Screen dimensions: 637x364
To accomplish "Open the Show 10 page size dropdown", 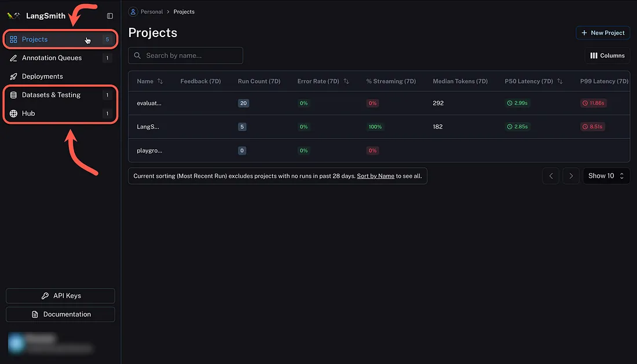I will pos(606,176).
